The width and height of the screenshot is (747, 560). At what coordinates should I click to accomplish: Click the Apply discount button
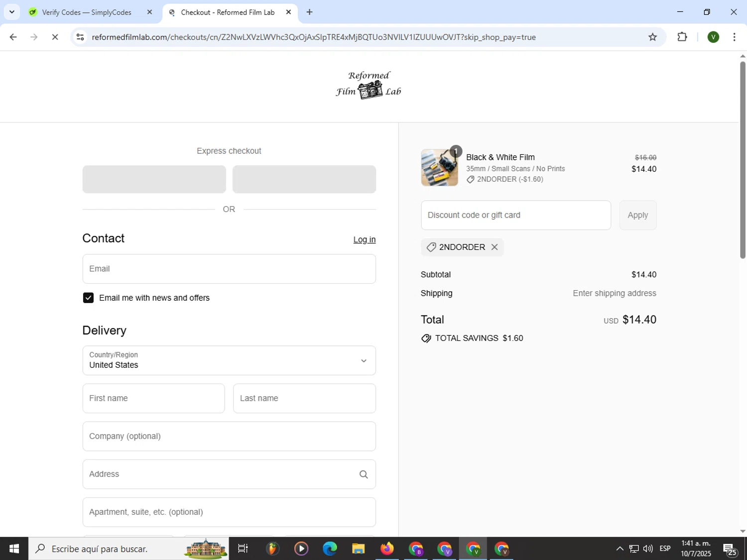[x=638, y=215]
